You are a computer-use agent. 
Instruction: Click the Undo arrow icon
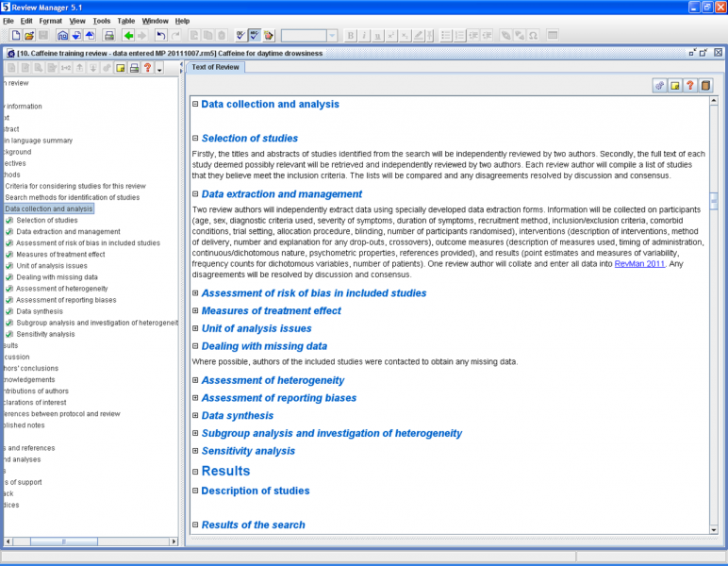pyautogui.click(x=161, y=36)
